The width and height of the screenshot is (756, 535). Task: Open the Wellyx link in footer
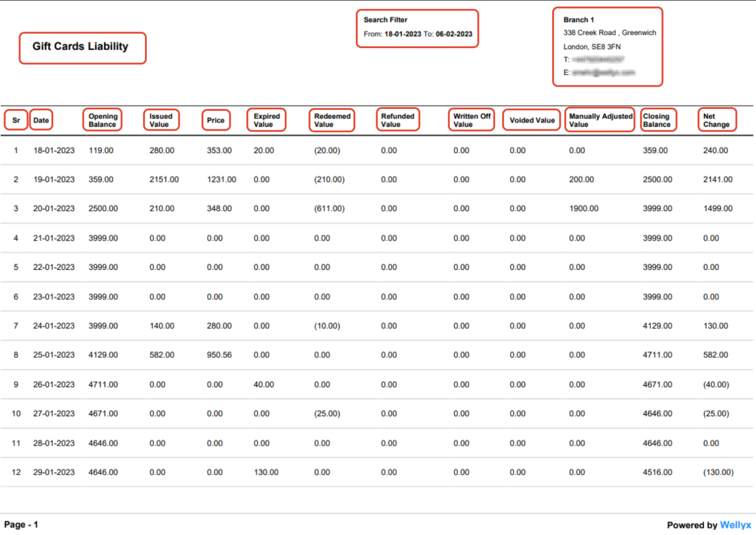[735, 525]
